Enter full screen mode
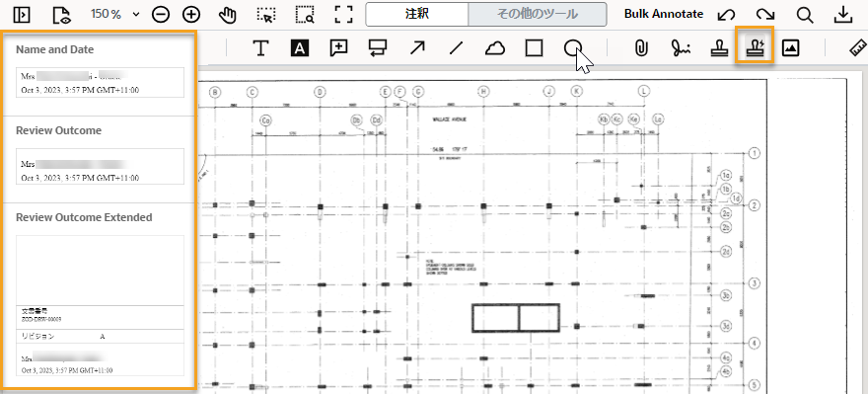This screenshot has height=394, width=868. 344,15
